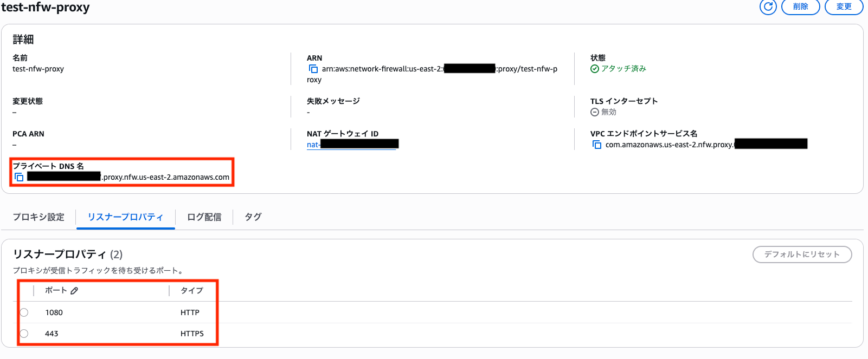Screen dimensions: 868x359
Task: Open the NAT gateway ID link
Action: click(x=352, y=145)
